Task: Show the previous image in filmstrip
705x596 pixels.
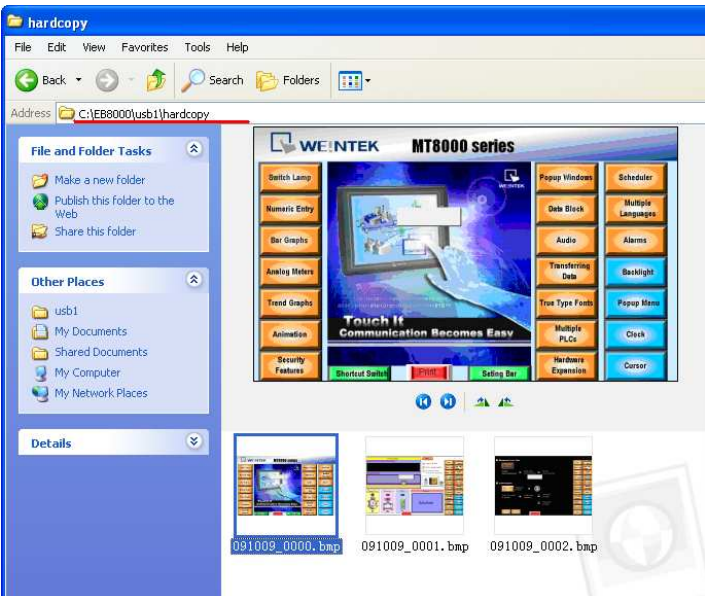Action: pyautogui.click(x=423, y=401)
